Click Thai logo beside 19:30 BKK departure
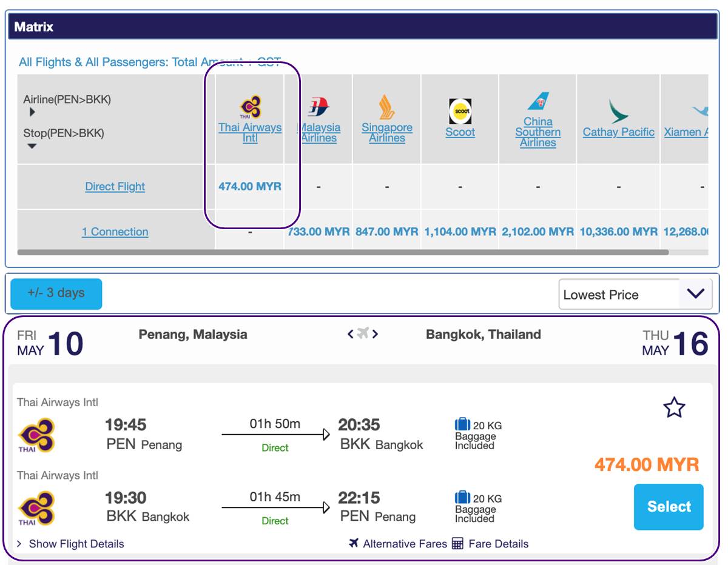 36,508
